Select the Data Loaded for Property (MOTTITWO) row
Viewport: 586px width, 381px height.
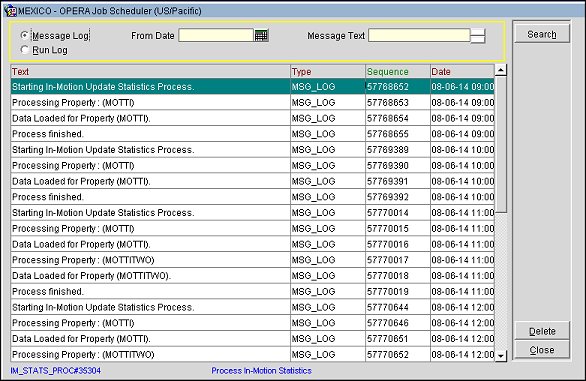(253, 276)
